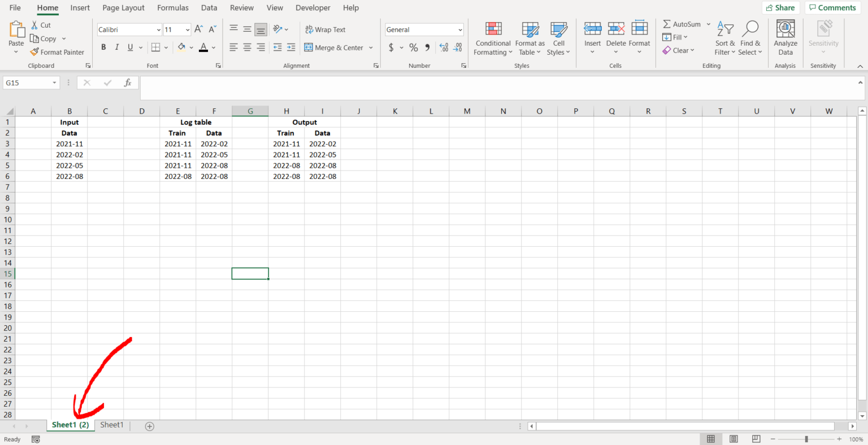Expand the Fill Color dropdown arrow
The height and width of the screenshot is (445, 868).
(190, 47)
